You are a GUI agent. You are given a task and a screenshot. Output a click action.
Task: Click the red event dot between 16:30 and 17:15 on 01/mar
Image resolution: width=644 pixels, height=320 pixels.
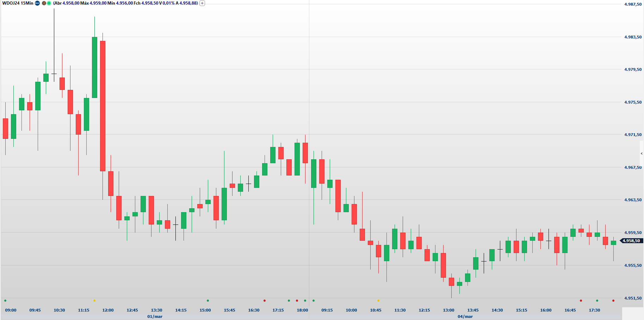click(x=265, y=301)
